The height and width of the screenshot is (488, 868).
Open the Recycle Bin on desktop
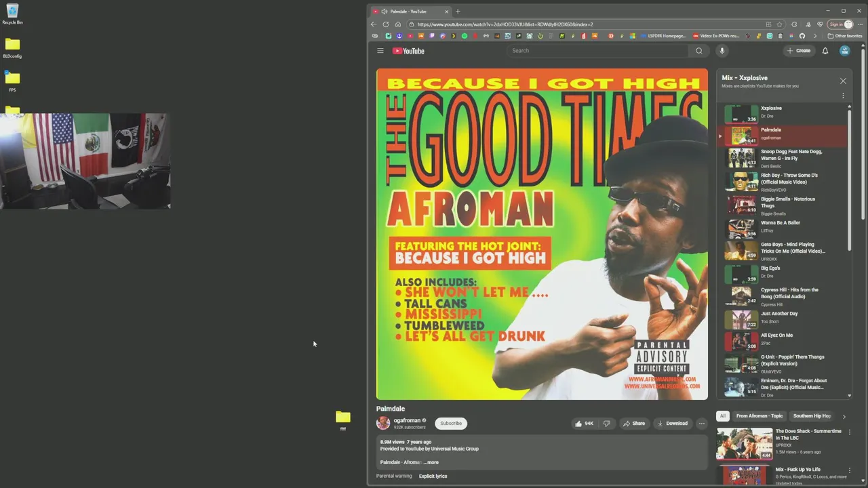pyautogui.click(x=12, y=14)
